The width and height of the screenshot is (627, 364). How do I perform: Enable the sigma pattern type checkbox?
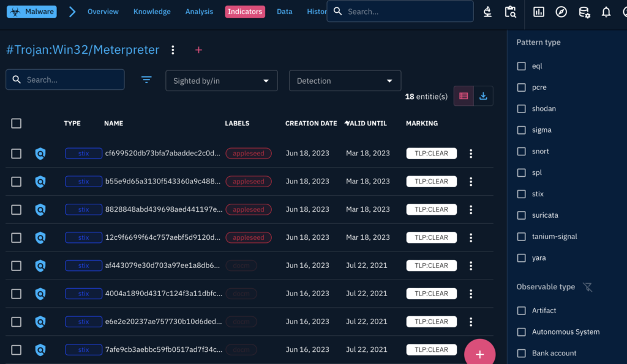tap(522, 130)
